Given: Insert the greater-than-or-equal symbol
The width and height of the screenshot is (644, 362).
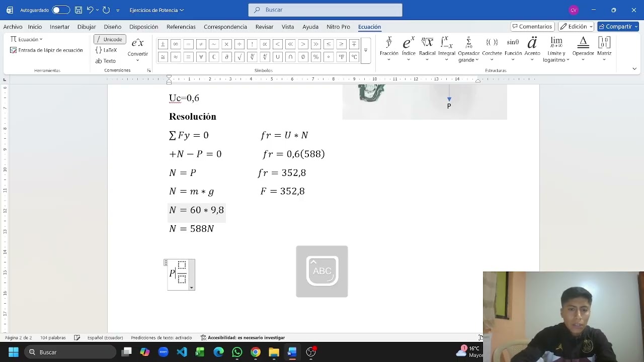Looking at the screenshot, I should coord(341,44).
